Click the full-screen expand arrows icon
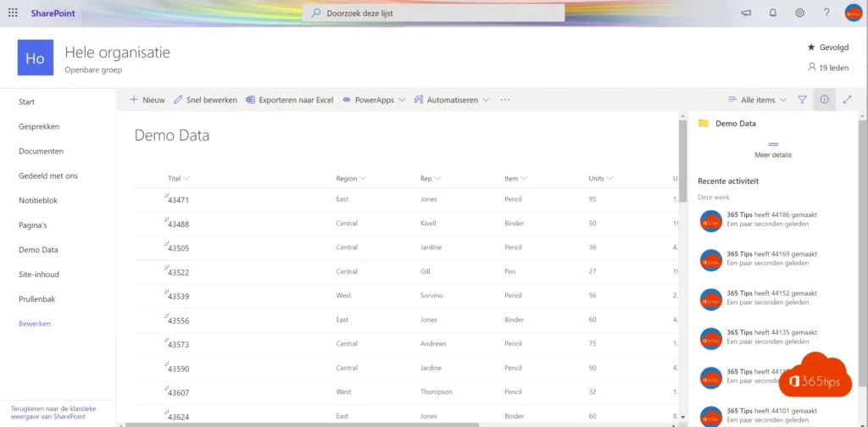Image resolution: width=868 pixels, height=427 pixels. tap(847, 100)
